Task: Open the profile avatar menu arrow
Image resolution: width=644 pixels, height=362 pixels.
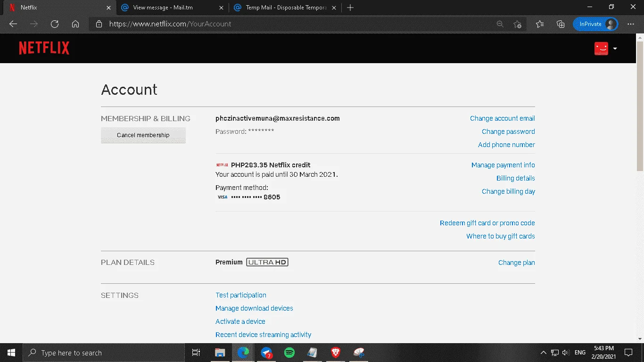Action: coord(615,49)
